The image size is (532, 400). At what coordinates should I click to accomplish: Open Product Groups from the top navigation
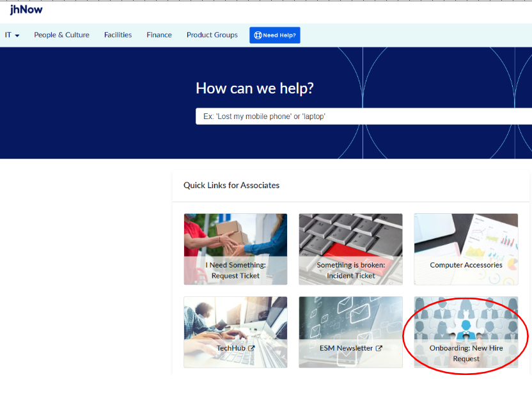click(x=212, y=35)
